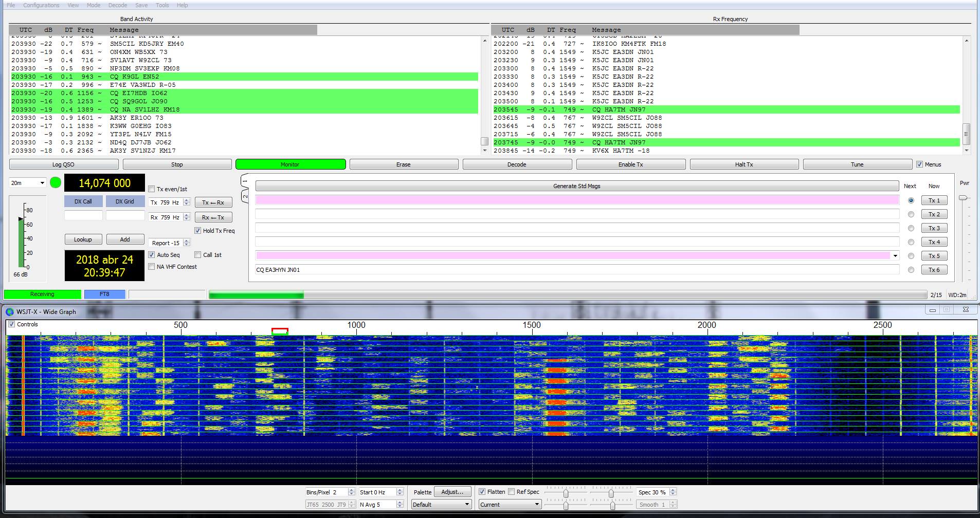The height and width of the screenshot is (518, 980).
Task: Click the WSJT-X Wide Graph window icon
Action: point(10,311)
